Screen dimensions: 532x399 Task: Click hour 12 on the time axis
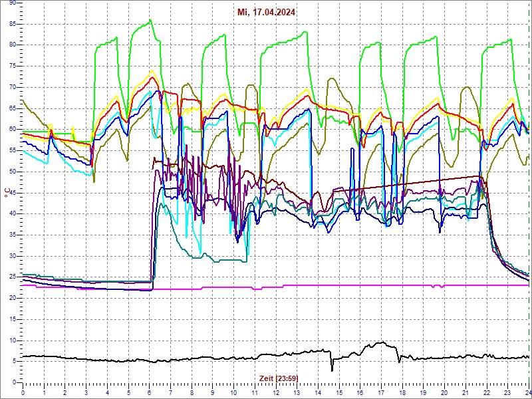276,392
